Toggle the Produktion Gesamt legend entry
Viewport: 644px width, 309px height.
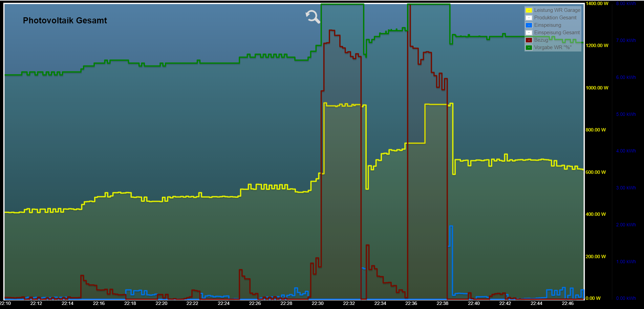tap(551, 18)
